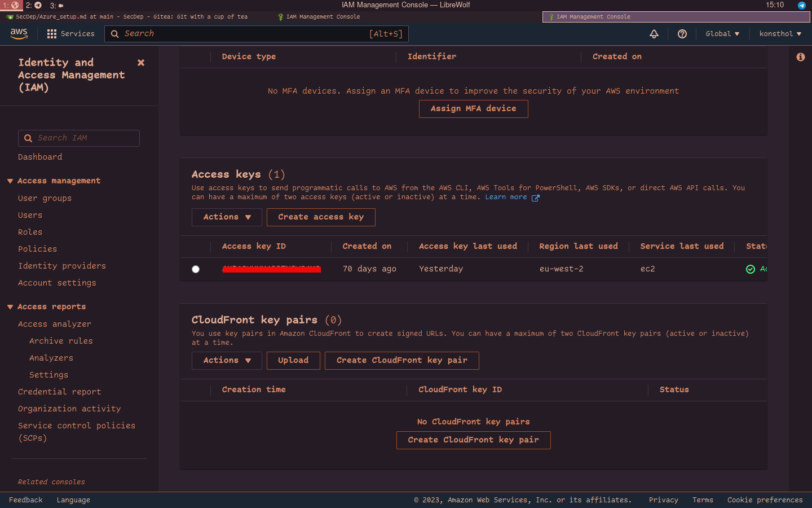The width and height of the screenshot is (812, 508).
Task: Open the CloudFront key pairs Actions dropdown
Action: click(x=227, y=361)
